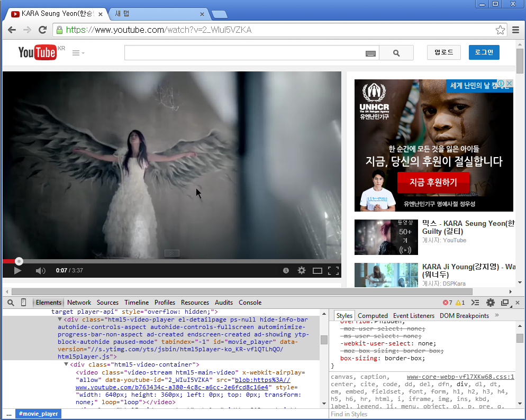Reload the YouTube page

point(43,30)
